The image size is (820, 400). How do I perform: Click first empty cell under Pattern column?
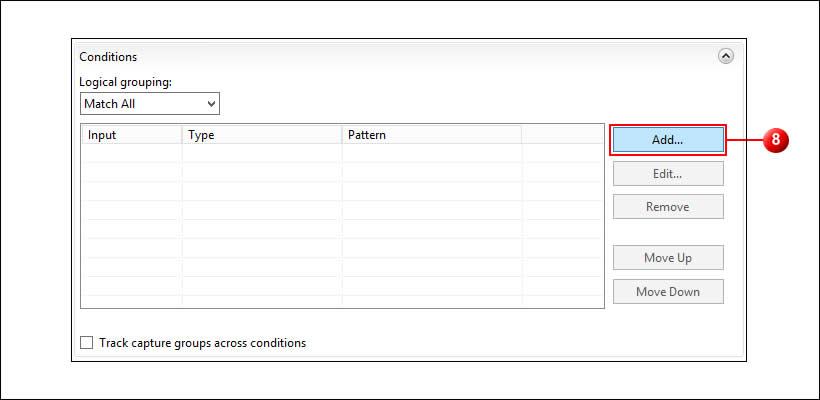431,153
